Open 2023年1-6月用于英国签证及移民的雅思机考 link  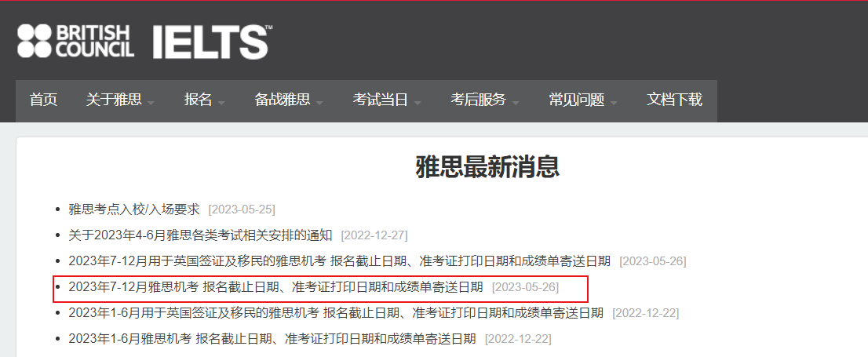[x=336, y=313]
